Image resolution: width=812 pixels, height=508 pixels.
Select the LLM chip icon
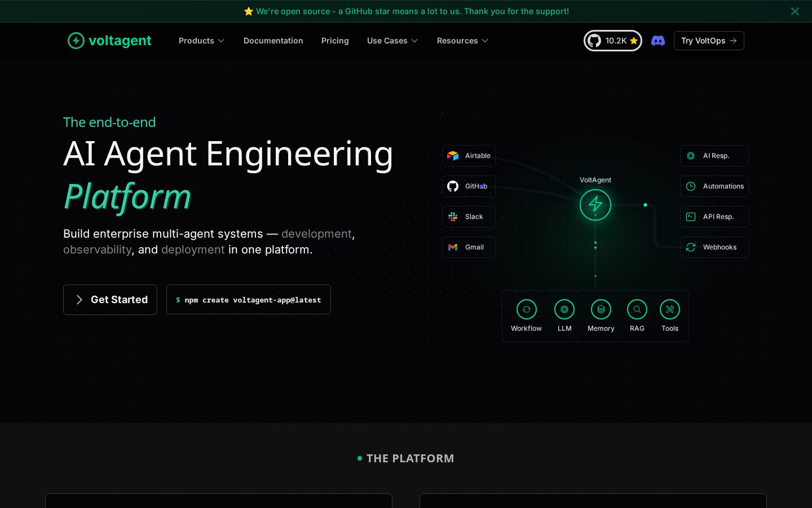click(x=564, y=309)
